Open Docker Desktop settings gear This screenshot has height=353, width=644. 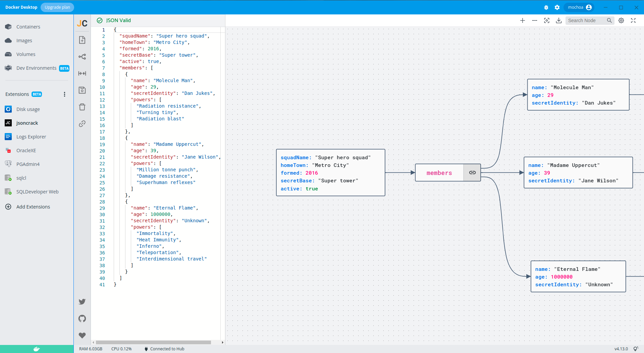[x=557, y=7]
